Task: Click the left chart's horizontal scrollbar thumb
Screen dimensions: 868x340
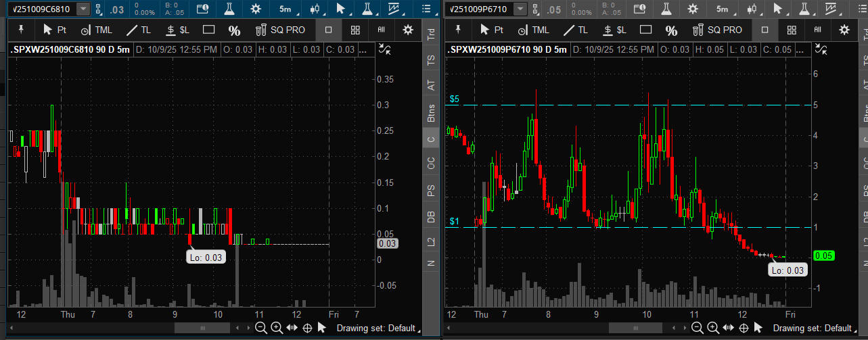Action: click(x=202, y=328)
